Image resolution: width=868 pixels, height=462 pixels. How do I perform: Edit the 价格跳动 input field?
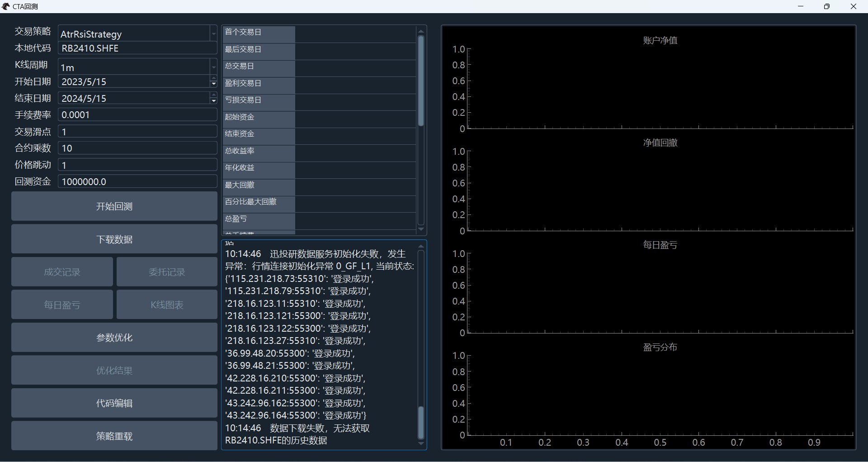click(x=138, y=165)
